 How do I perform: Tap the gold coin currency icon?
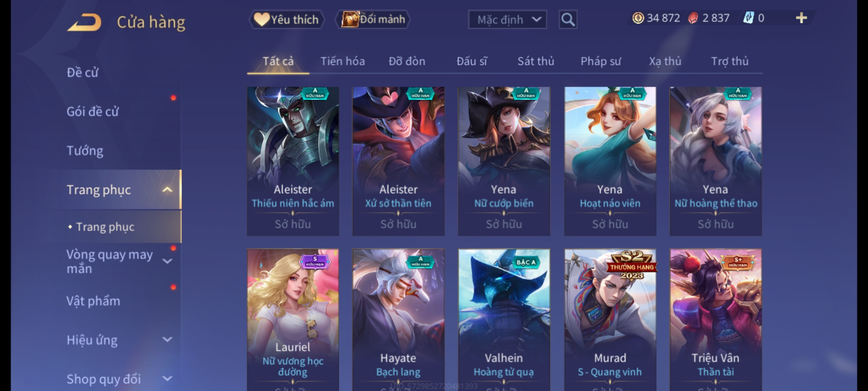click(x=638, y=18)
